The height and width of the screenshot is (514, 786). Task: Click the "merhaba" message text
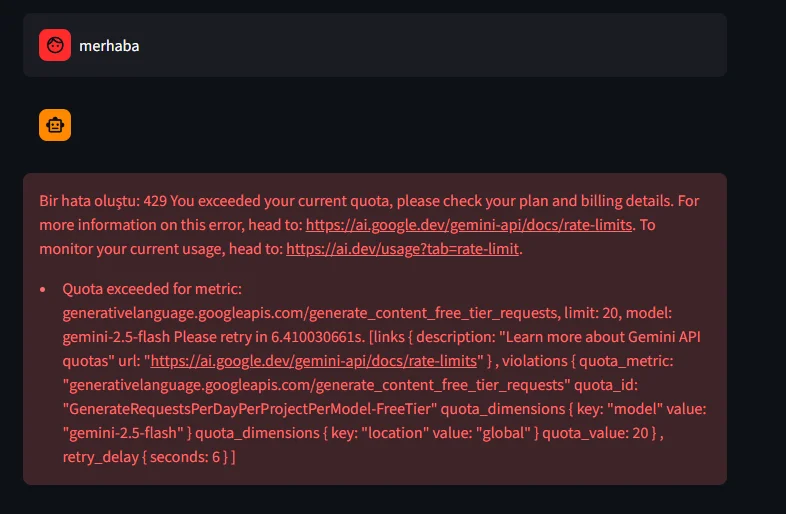point(109,45)
